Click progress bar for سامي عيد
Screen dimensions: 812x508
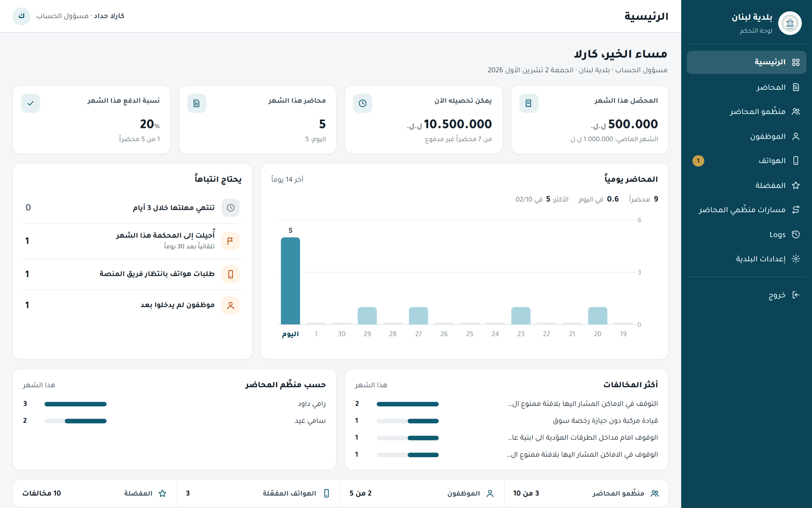point(76,421)
